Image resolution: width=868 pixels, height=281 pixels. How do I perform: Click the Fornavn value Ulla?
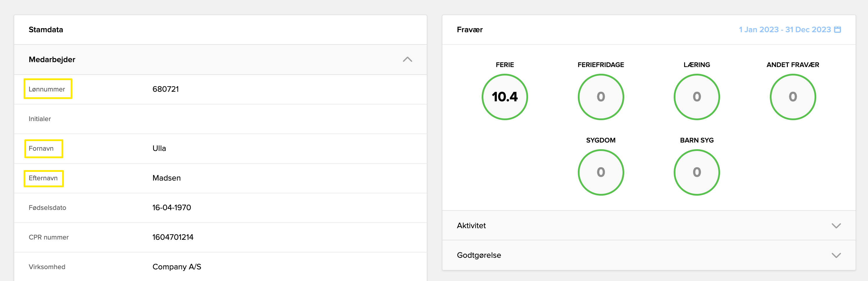tap(159, 148)
